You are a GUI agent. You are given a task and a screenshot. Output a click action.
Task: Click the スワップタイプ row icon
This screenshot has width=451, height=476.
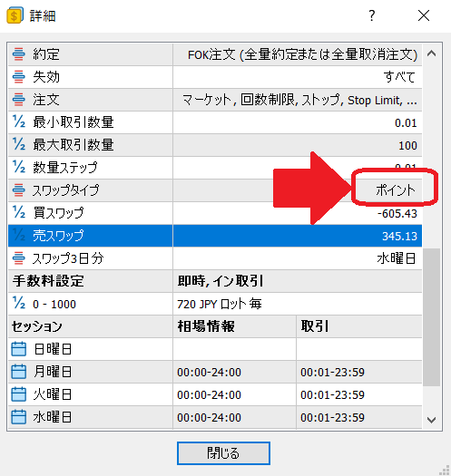pyautogui.click(x=18, y=190)
